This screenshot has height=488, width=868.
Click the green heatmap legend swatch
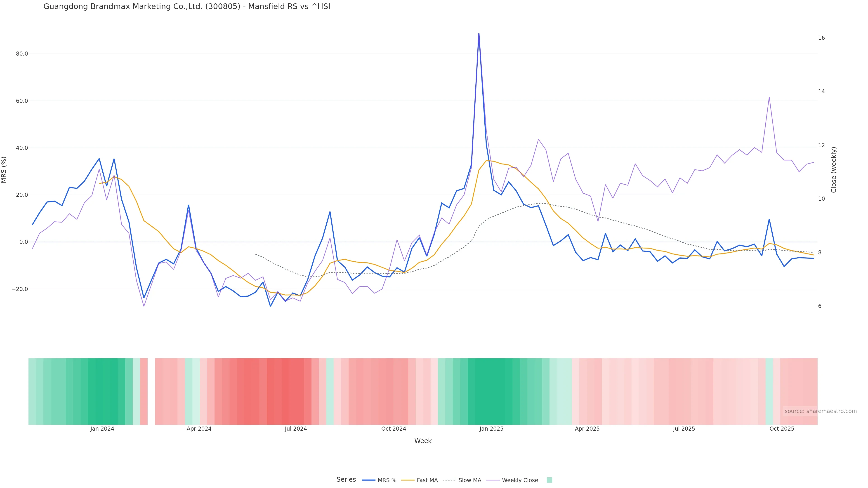[x=549, y=480]
